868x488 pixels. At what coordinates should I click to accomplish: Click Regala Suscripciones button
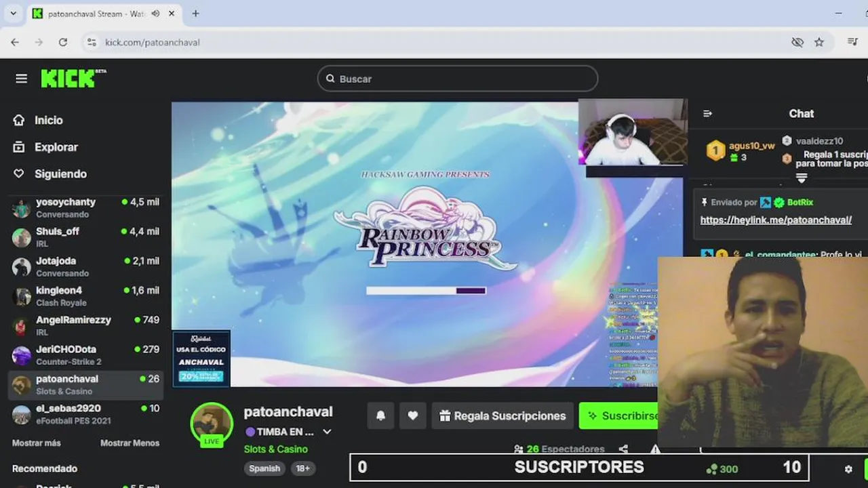click(502, 415)
